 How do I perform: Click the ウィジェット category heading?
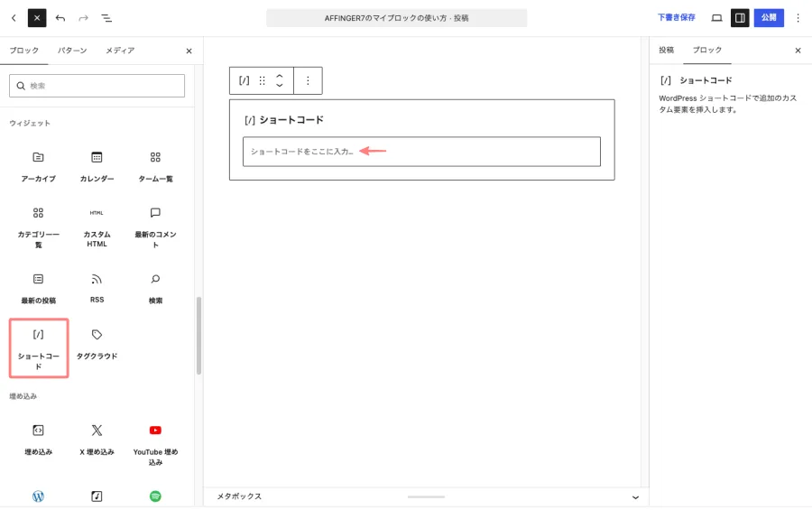coord(30,124)
